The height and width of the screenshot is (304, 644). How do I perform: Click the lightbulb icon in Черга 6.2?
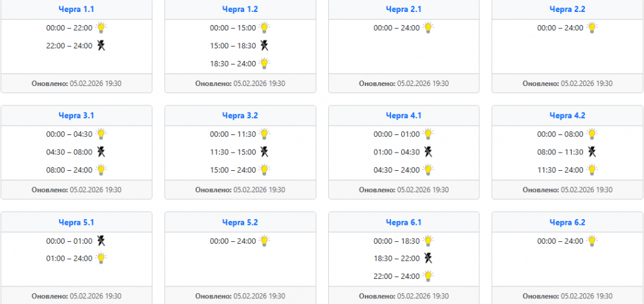pyautogui.click(x=592, y=240)
